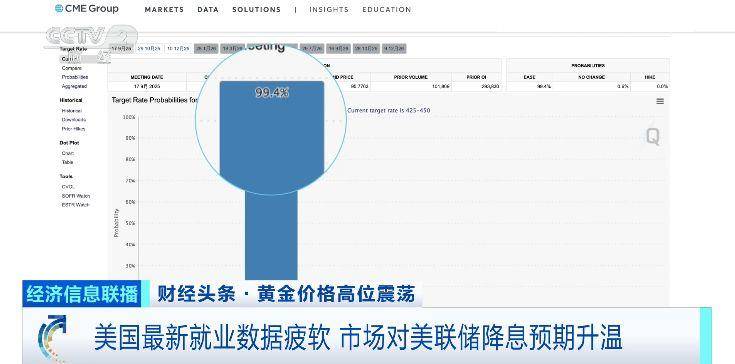Image resolution: width=735 pixels, height=364 pixels.
Task: Switch to the December 2025 meeting tab
Action: 179,48
